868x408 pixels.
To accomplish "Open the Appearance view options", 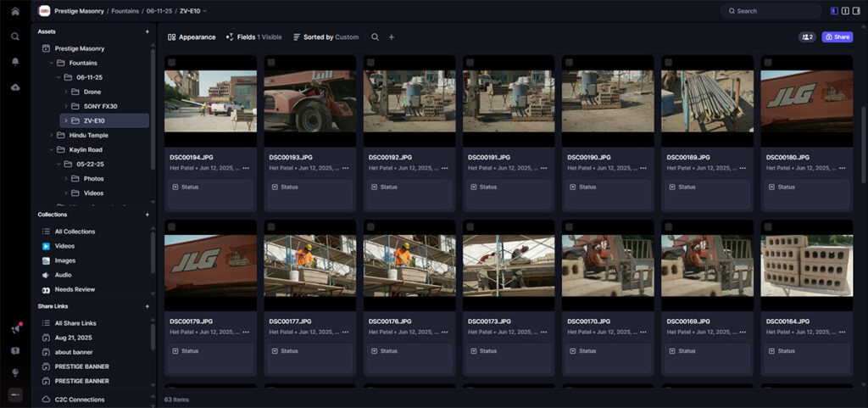I will coord(192,37).
